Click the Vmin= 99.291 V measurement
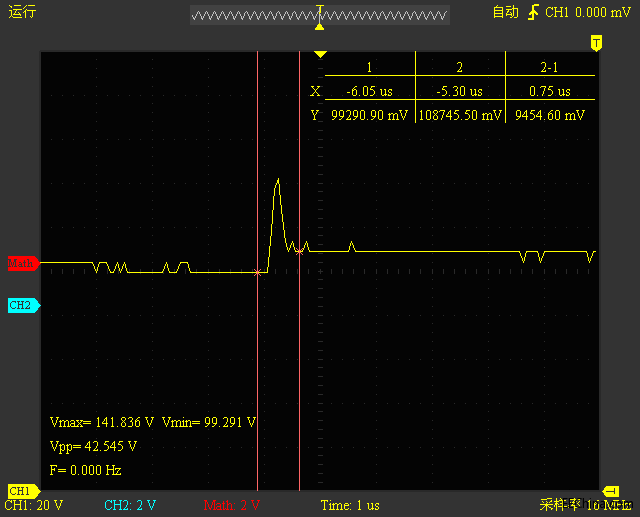This screenshot has height=517, width=640. tap(209, 422)
